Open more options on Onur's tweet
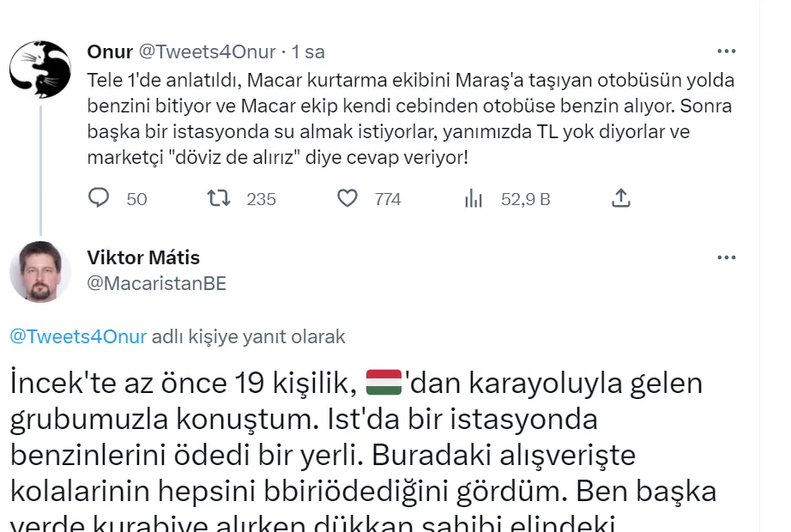Screen dimensions: 791x532 (727, 50)
